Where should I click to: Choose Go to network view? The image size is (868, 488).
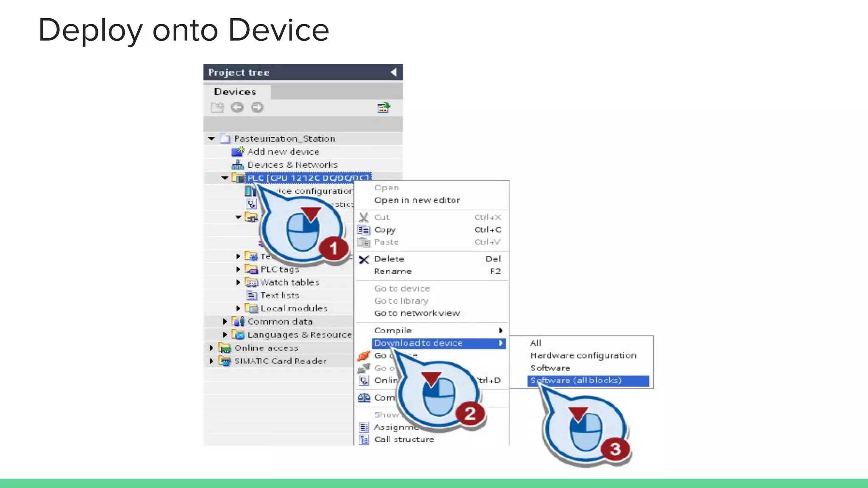pos(417,313)
